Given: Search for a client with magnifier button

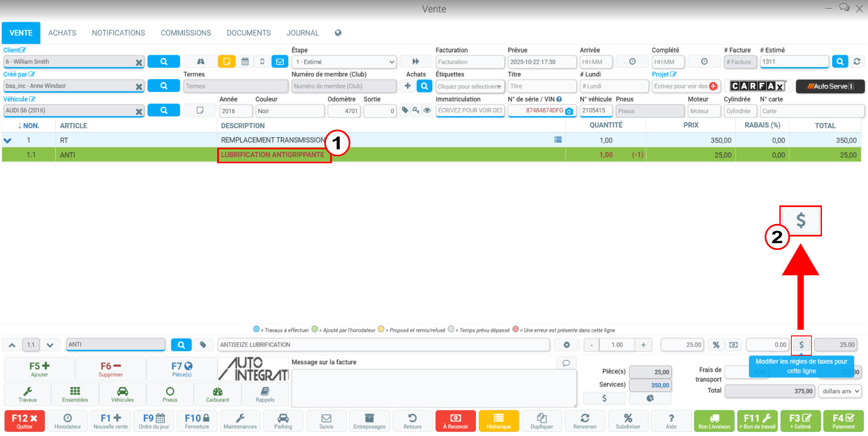Looking at the screenshot, I should point(163,62).
